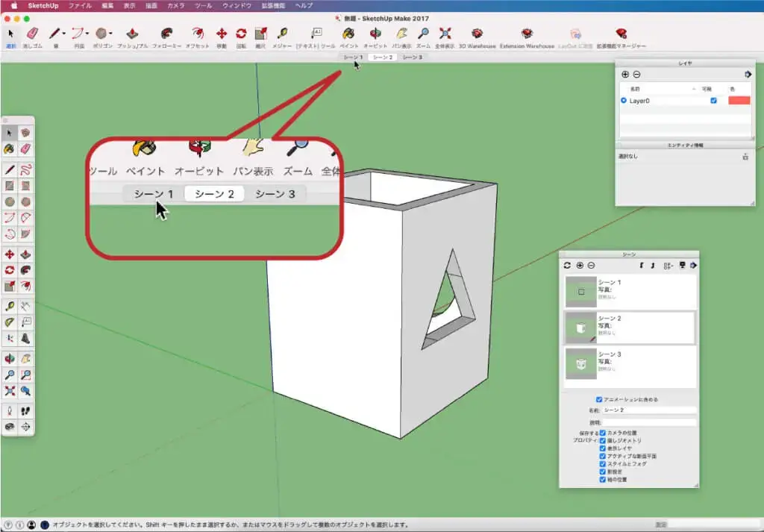Activate the Follow Me (フォローミー) tool
764x532 pixels.
[x=166, y=34]
